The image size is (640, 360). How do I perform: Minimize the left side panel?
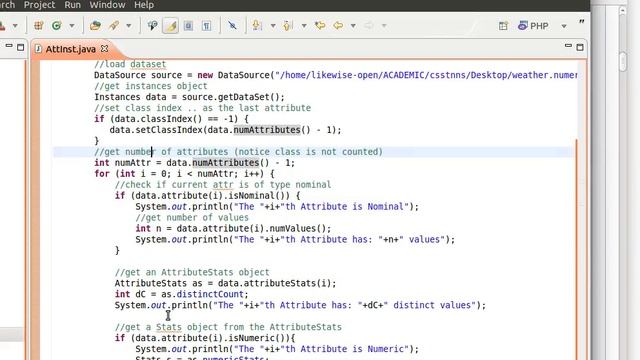tap(9, 46)
